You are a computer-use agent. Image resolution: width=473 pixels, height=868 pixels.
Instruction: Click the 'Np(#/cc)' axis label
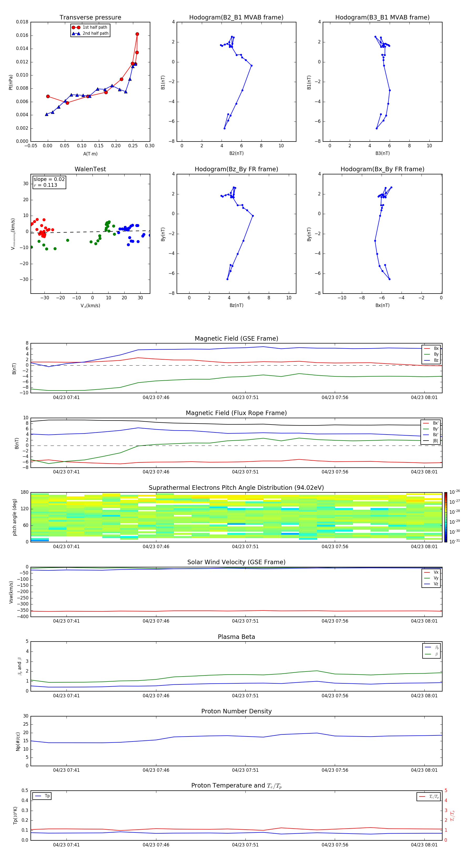pyautogui.click(x=18, y=741)
